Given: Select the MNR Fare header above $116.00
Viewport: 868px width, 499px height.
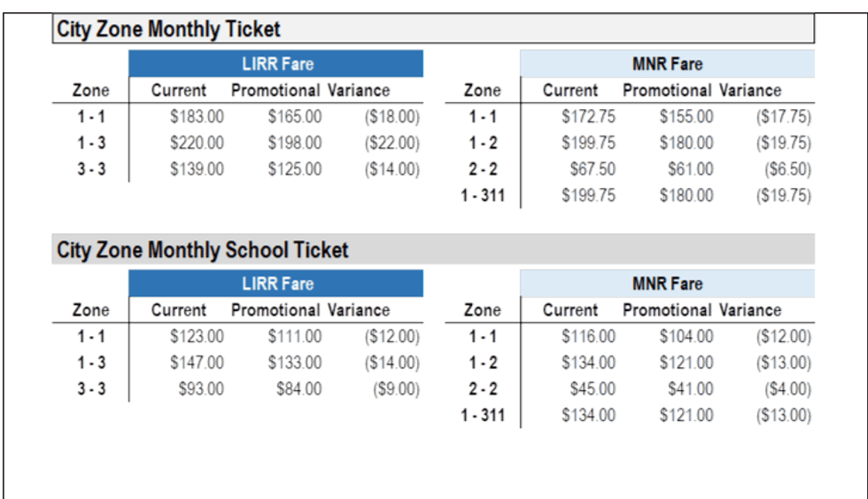Looking at the screenshot, I should [x=667, y=284].
